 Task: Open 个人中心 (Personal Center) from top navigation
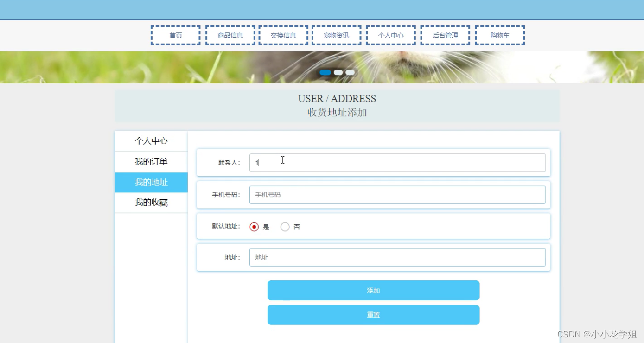[390, 35]
